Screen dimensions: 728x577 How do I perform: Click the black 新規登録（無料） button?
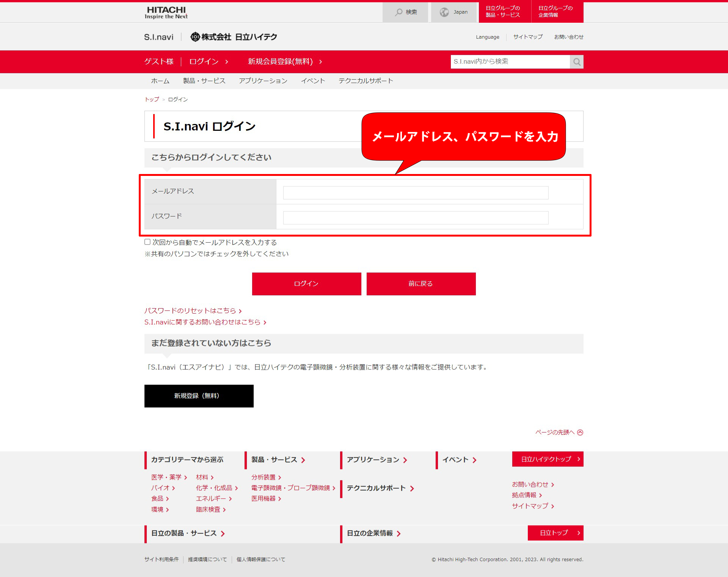tap(199, 396)
